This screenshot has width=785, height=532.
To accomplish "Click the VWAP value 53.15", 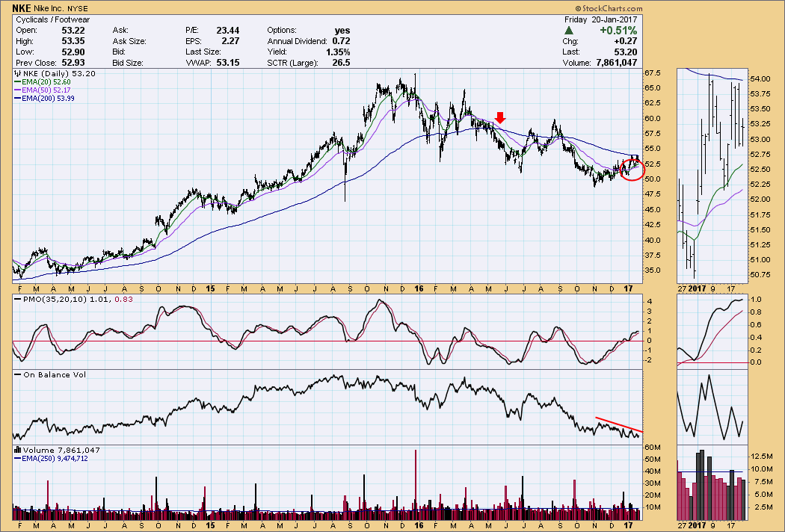I will coord(228,63).
